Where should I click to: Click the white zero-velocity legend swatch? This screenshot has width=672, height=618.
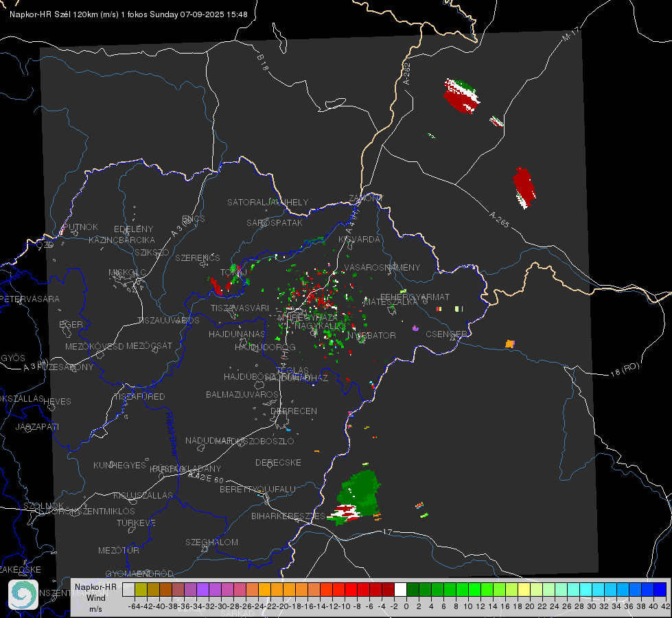click(400, 589)
